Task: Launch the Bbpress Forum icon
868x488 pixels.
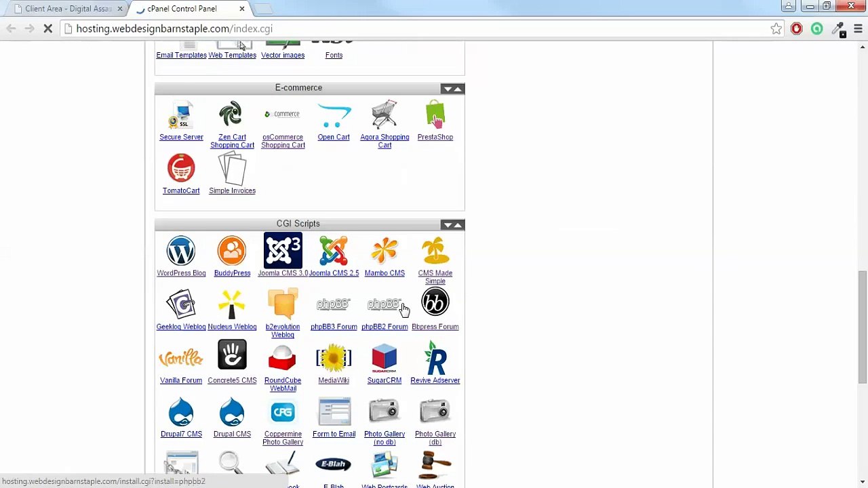Action: click(435, 302)
